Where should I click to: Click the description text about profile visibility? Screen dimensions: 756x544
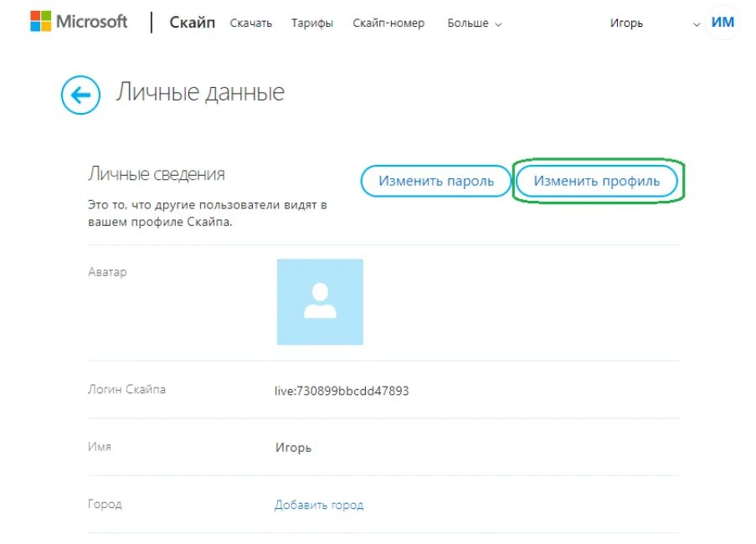click(x=208, y=213)
